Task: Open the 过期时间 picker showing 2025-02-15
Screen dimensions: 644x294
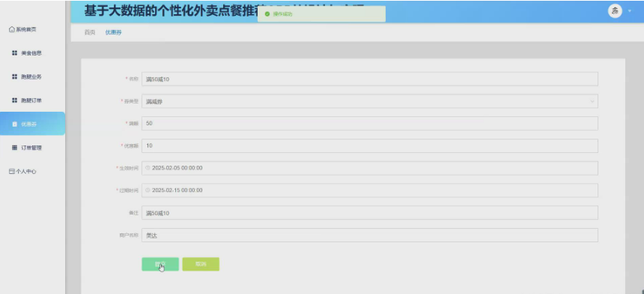Action: pyautogui.click(x=370, y=190)
